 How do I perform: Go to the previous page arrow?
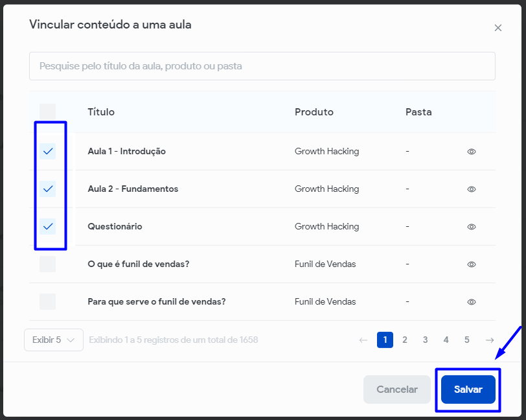(x=363, y=340)
